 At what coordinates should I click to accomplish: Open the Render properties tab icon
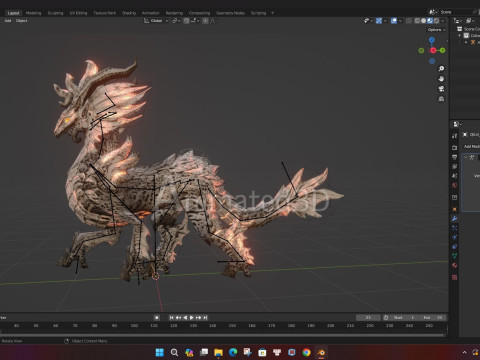pyautogui.click(x=454, y=147)
